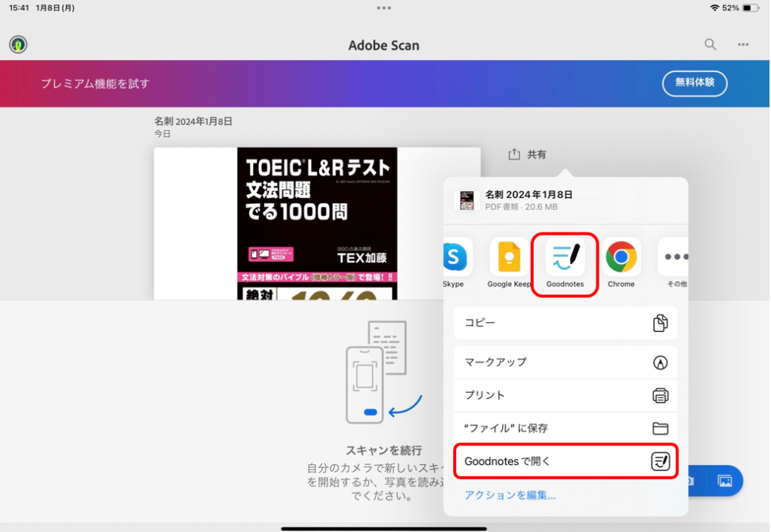Choose "ファイル"に保存 in the share sheet
The image size is (771, 532).
click(565, 428)
